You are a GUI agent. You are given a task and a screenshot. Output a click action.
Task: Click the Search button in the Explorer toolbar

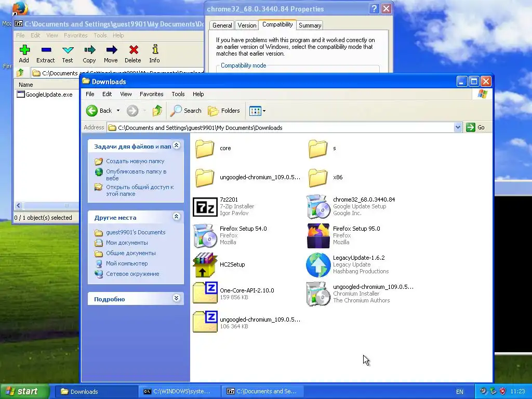[x=186, y=111]
